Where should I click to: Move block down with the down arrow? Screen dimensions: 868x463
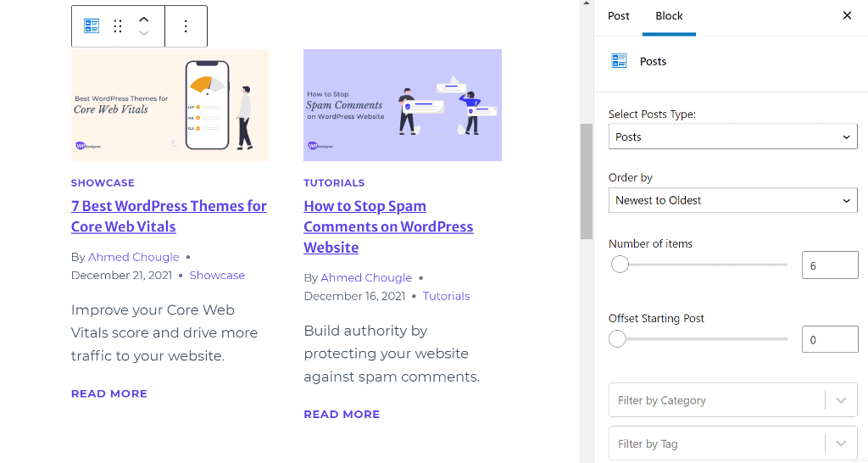pyautogui.click(x=144, y=34)
